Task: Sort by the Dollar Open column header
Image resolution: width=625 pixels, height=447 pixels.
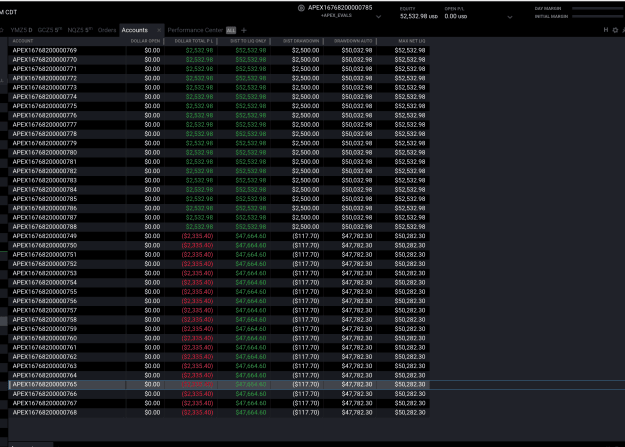Action: pyautogui.click(x=145, y=41)
